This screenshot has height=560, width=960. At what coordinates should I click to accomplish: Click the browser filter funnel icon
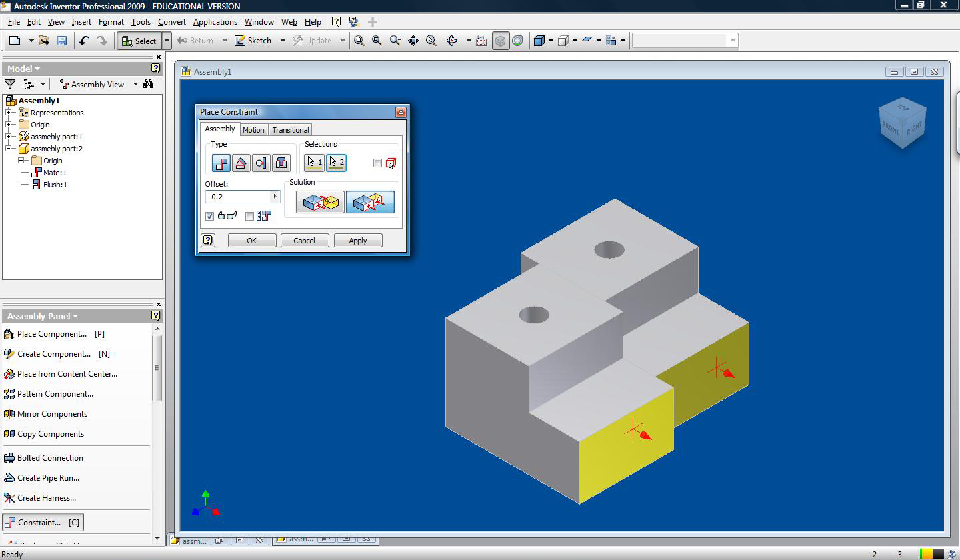pyautogui.click(x=10, y=84)
